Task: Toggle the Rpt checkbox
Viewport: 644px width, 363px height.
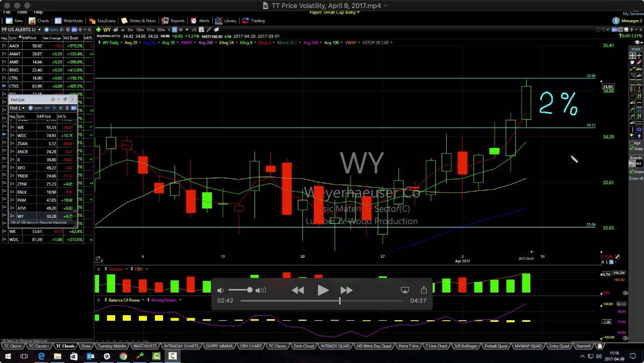Action: pyautogui.click(x=631, y=143)
